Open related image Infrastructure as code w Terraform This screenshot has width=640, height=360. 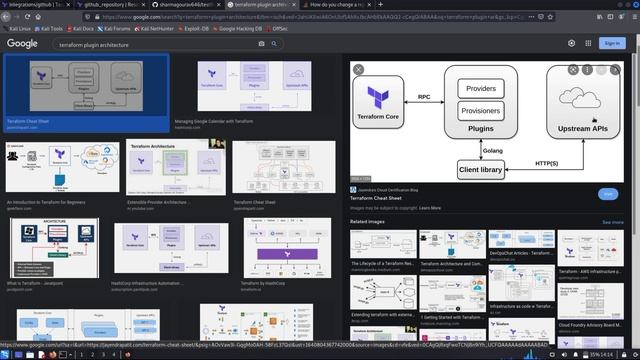(x=522, y=284)
